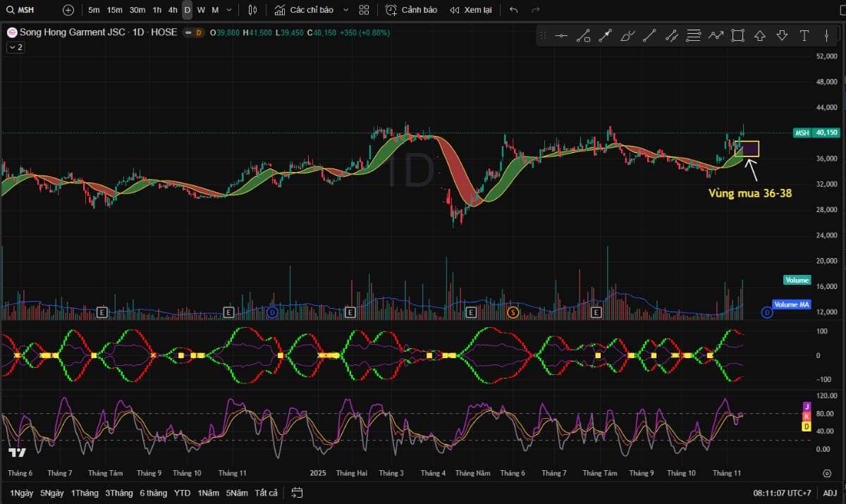
Task: Click Xem lại bar replay button
Action: (x=470, y=10)
